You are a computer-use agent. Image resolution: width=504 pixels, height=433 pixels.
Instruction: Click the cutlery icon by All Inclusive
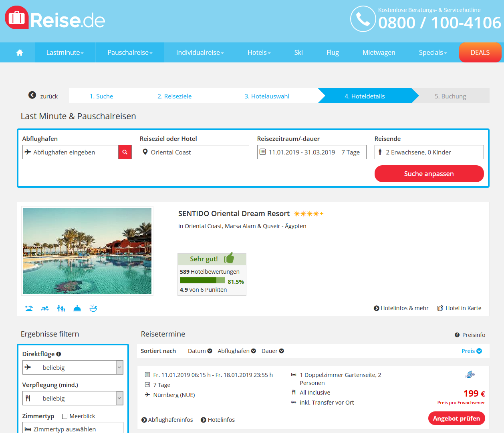[x=294, y=393]
